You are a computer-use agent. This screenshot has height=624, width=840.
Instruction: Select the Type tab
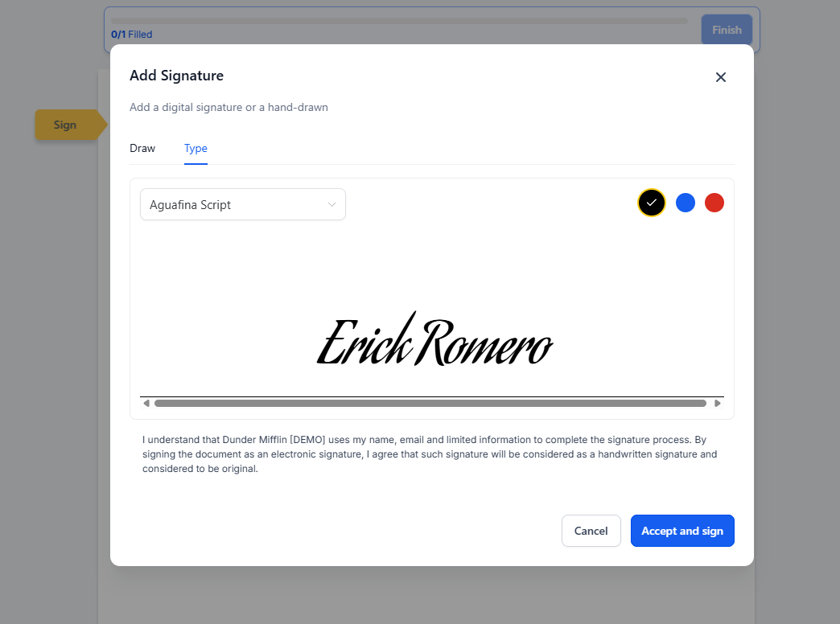pos(196,149)
